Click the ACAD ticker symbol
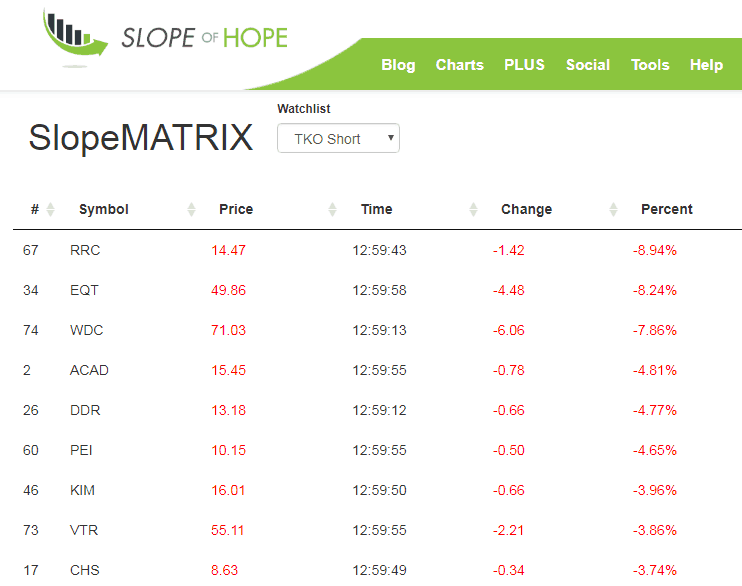742x586 pixels. tap(89, 370)
